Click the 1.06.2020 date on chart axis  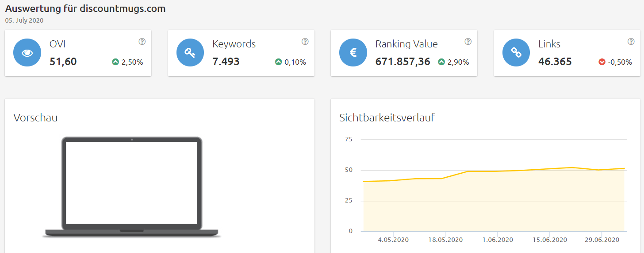tap(498, 240)
